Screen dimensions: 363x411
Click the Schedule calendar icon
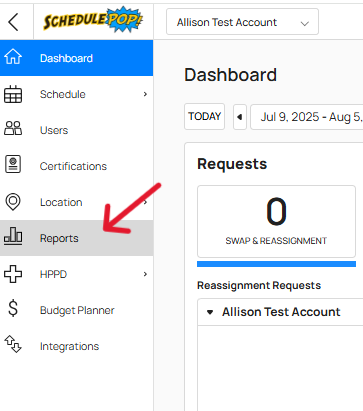pyautogui.click(x=13, y=94)
